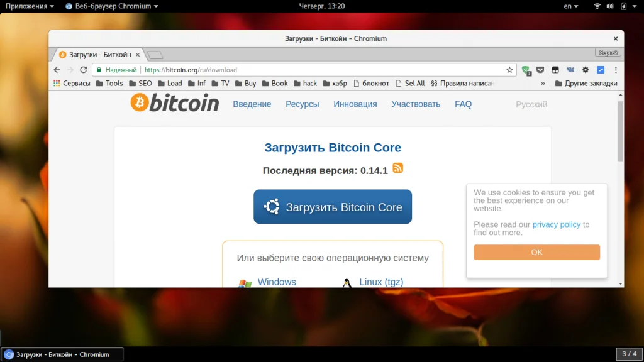
Task: Click the dark mask extension icon
Action: pyautogui.click(x=555, y=70)
